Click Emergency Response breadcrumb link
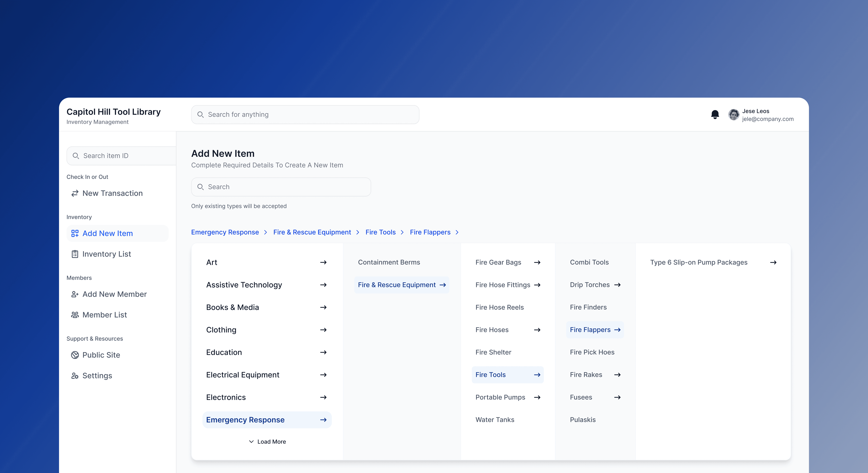The image size is (868, 473). 225,232
